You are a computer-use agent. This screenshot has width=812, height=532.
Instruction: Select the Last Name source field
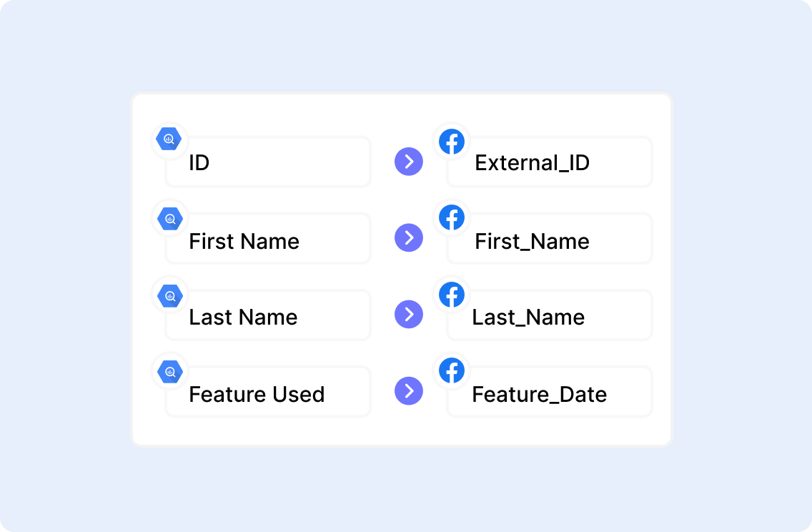[x=269, y=316]
